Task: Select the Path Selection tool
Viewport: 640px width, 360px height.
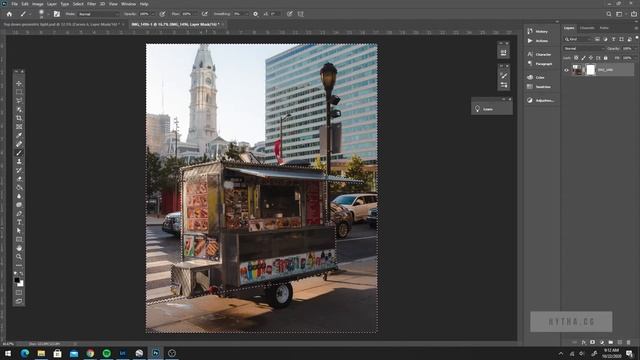Action: [x=19, y=231]
